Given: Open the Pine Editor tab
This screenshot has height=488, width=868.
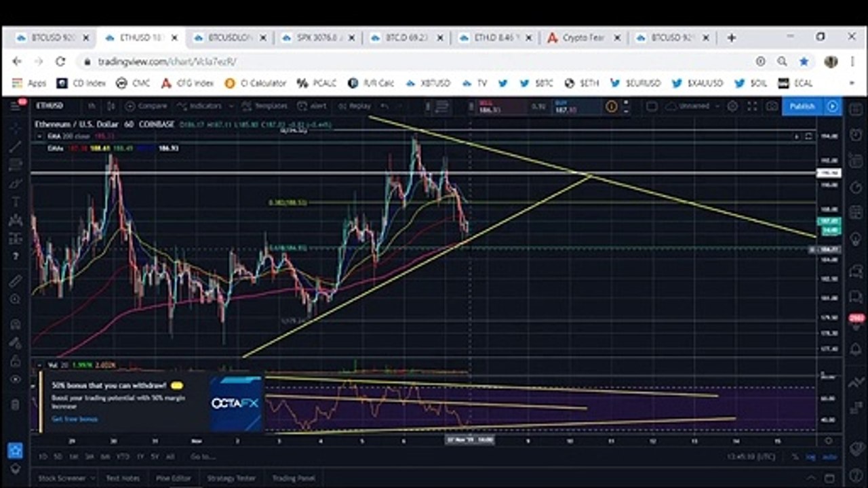Looking at the screenshot, I should 174,478.
